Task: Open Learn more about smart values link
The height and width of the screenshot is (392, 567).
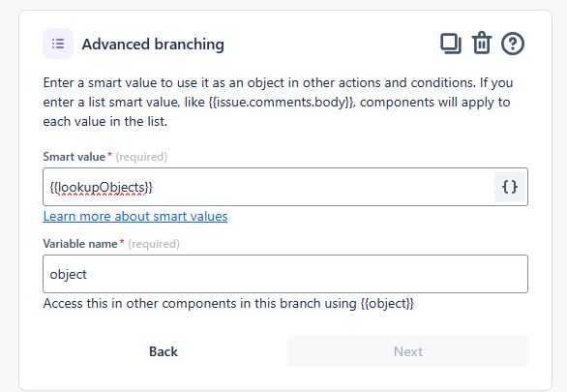Action: coord(135,216)
